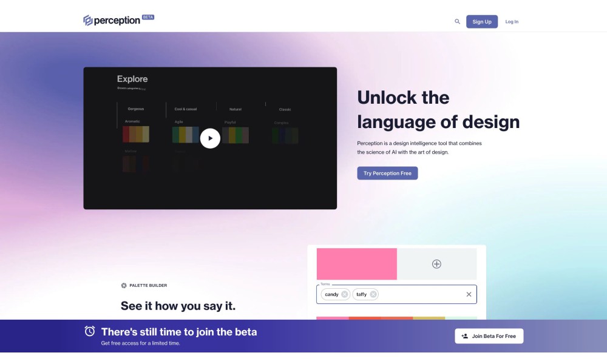Click the plus icon to add a color
Screen dimensions: 607x364
[436, 264]
